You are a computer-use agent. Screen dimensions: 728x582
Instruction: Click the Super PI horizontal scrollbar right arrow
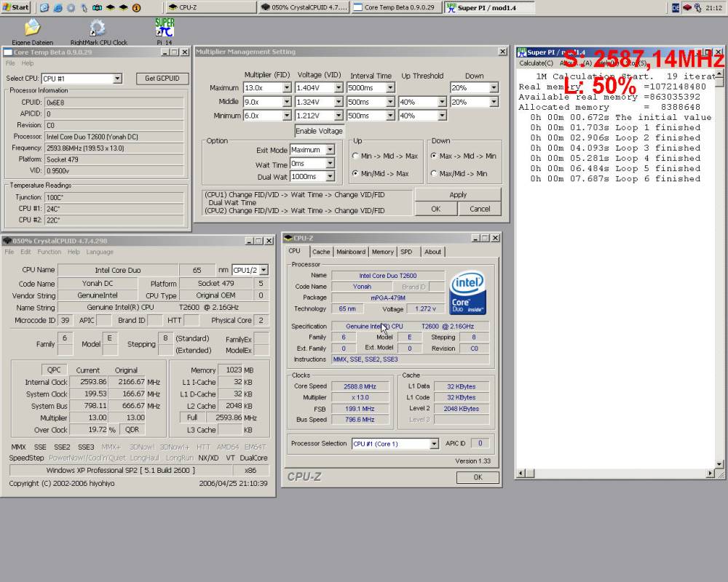pos(711,474)
